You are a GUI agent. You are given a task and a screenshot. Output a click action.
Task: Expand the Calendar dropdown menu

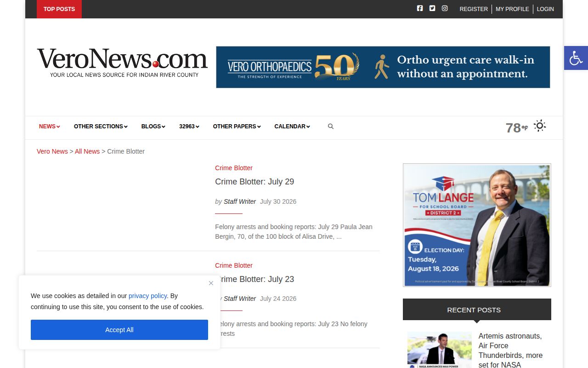(x=292, y=126)
